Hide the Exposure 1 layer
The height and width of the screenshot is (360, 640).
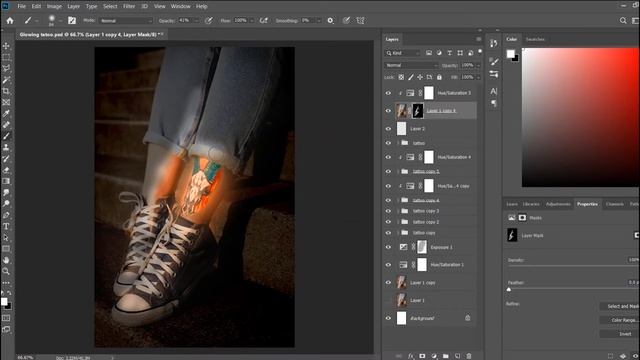(388, 247)
